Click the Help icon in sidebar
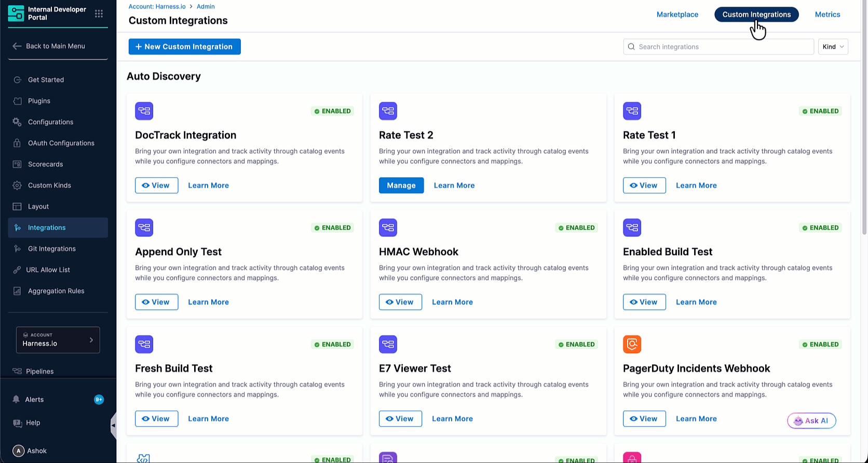Image resolution: width=868 pixels, height=463 pixels. pos(17,423)
